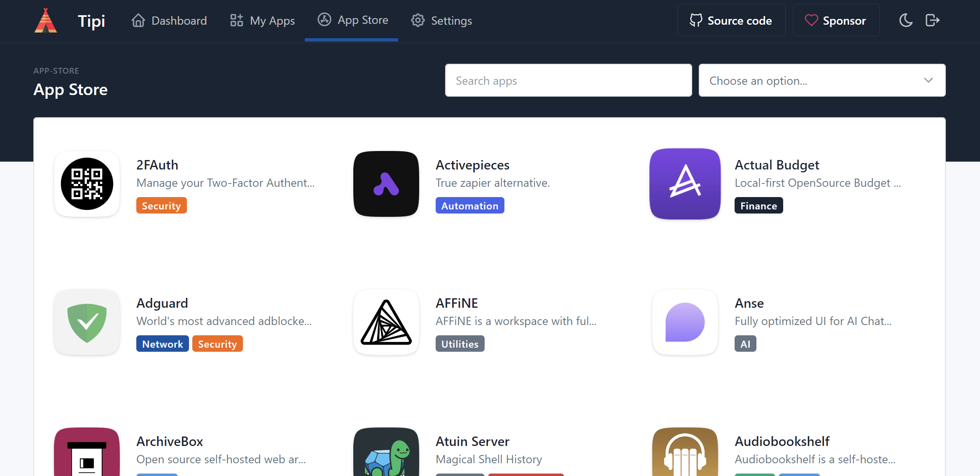This screenshot has width=980, height=476.
Task: Open the Audiobookshelf app icon
Action: click(x=685, y=457)
